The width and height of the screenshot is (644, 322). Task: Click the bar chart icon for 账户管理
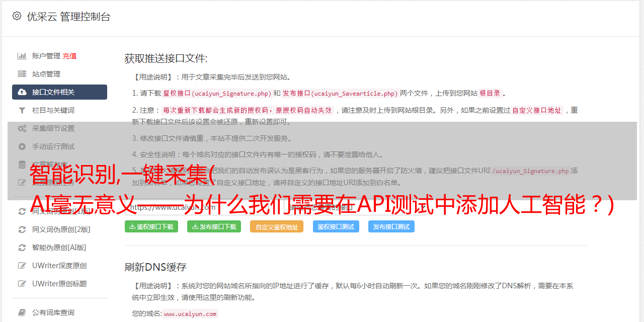[x=22, y=56]
